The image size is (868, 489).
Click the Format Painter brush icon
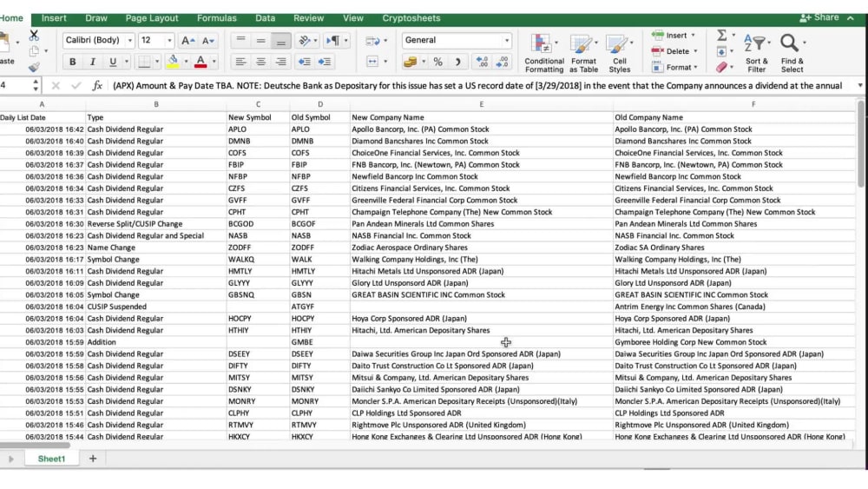pyautogui.click(x=34, y=67)
